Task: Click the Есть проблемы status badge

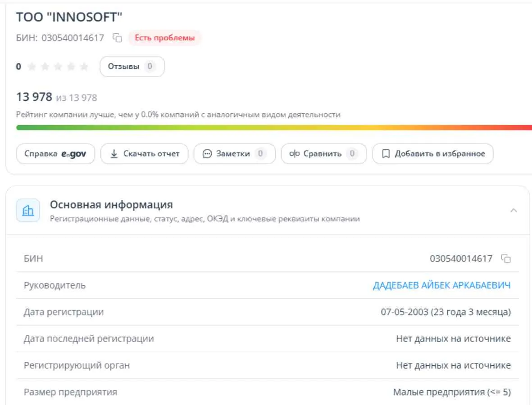Action: click(x=165, y=38)
